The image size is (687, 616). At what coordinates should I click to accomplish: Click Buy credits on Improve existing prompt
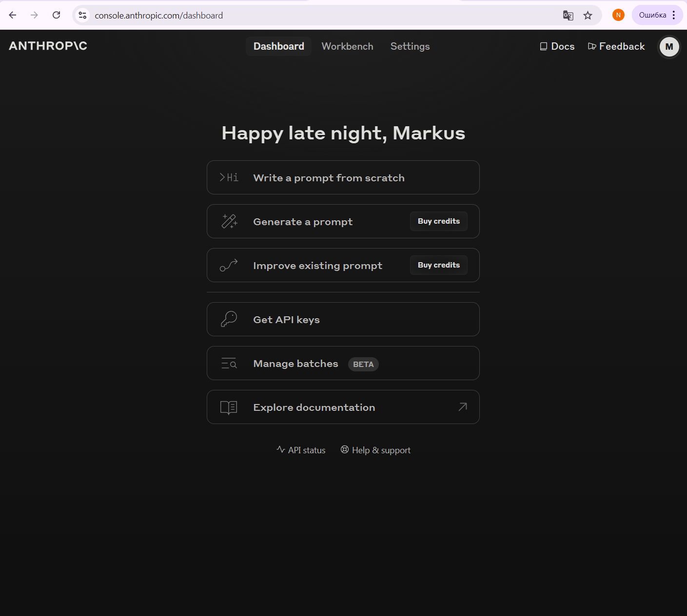pyautogui.click(x=439, y=265)
